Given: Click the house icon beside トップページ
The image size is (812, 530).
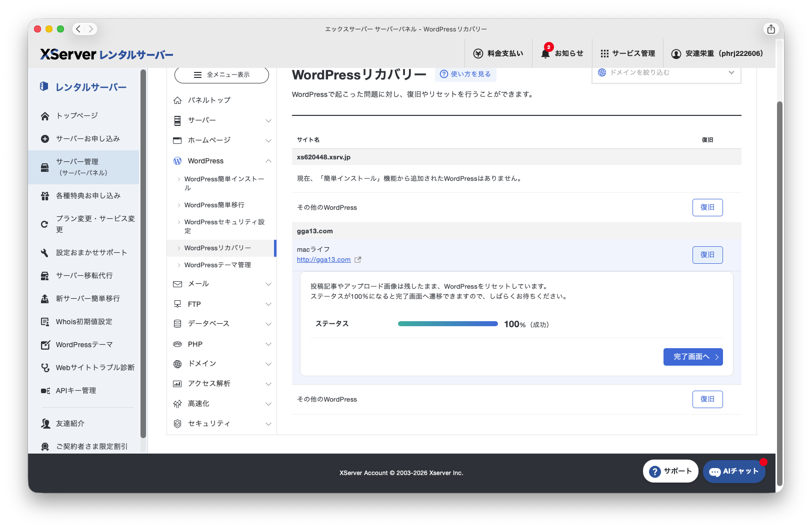Looking at the screenshot, I should point(45,116).
